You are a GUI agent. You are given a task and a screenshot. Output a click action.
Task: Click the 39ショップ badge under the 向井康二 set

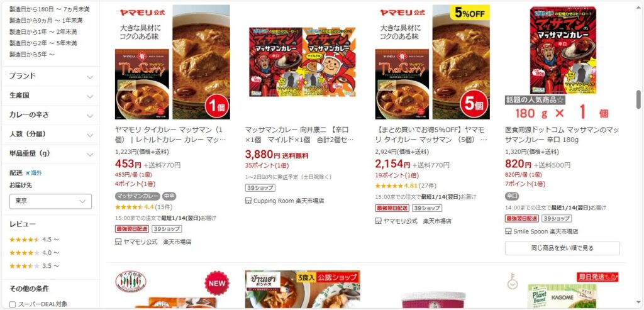(x=260, y=187)
